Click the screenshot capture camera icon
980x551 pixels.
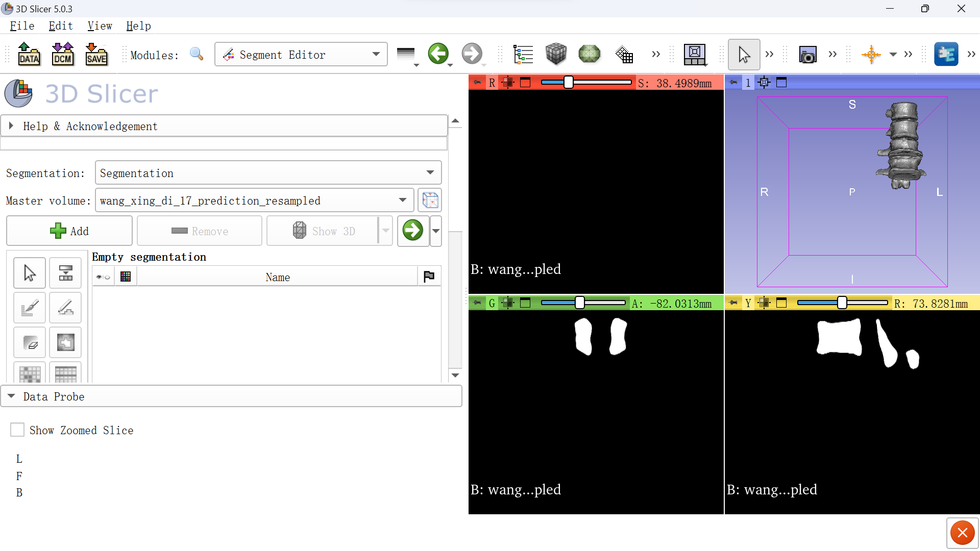[x=807, y=55]
